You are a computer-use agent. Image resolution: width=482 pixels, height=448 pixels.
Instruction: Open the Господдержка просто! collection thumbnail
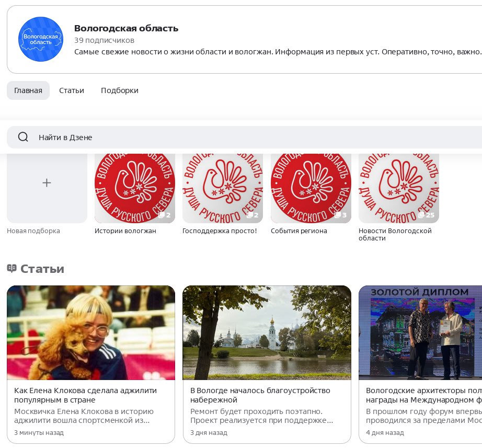(x=223, y=188)
